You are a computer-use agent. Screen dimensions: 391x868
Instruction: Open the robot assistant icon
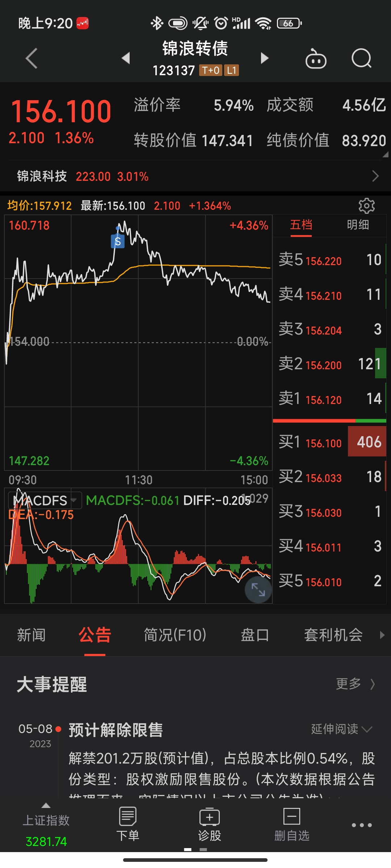(x=316, y=59)
